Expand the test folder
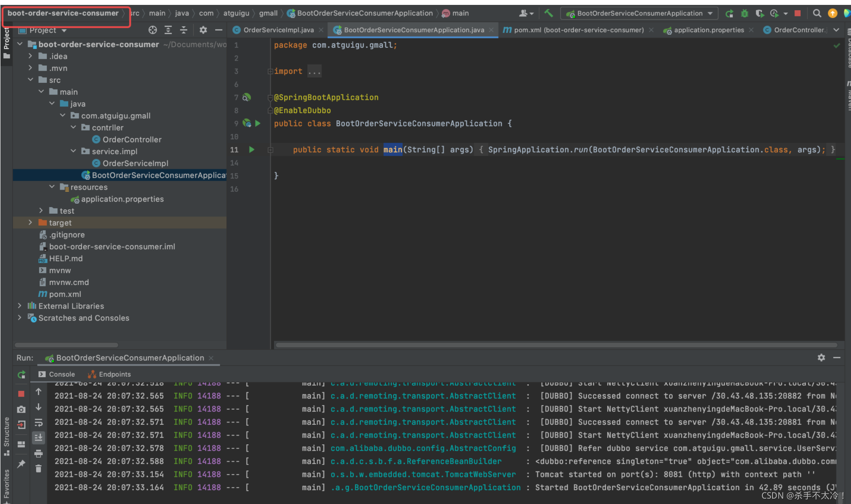The image size is (851, 504). [41, 211]
